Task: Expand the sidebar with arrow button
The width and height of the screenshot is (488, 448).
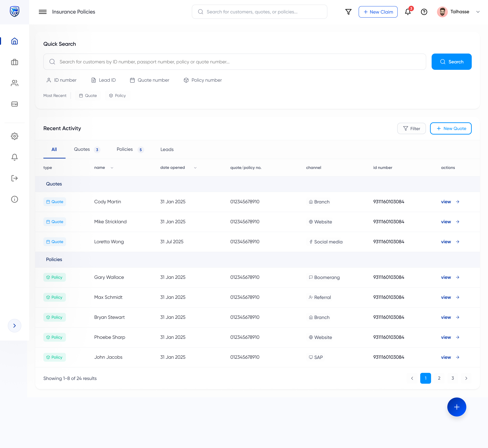Action: 15,326
